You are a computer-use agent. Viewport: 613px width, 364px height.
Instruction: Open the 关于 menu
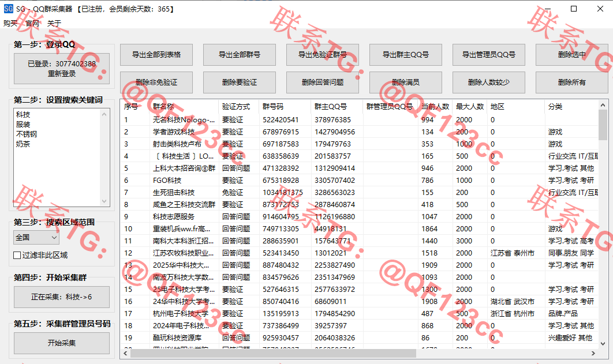(x=54, y=24)
